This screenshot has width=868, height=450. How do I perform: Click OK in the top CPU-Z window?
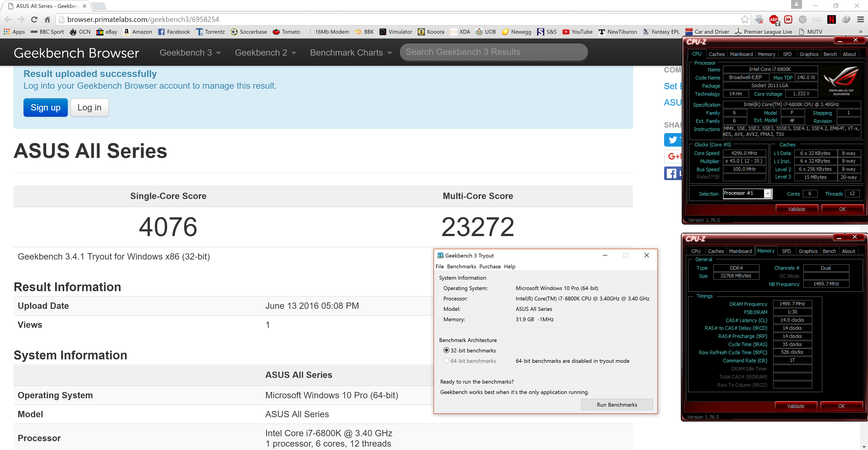tap(842, 209)
